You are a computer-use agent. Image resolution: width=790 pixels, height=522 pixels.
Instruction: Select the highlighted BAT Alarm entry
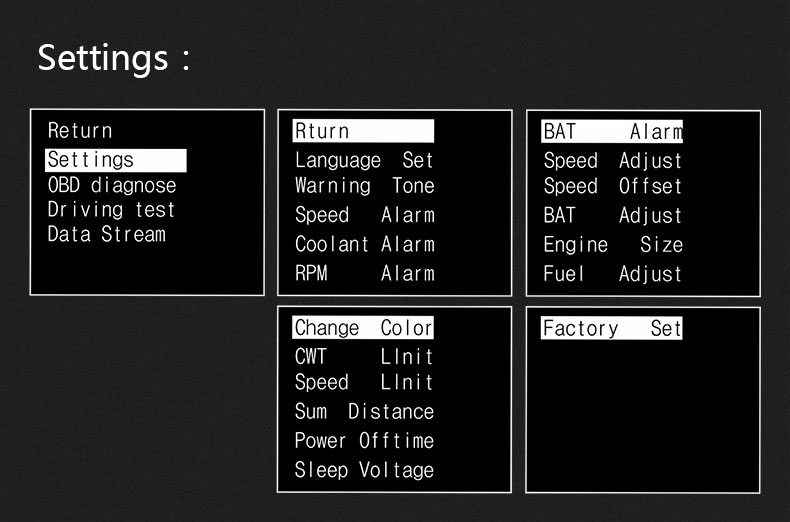point(612,132)
